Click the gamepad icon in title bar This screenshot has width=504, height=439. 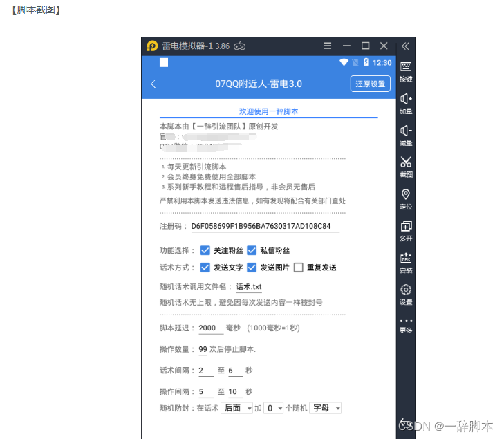click(239, 46)
